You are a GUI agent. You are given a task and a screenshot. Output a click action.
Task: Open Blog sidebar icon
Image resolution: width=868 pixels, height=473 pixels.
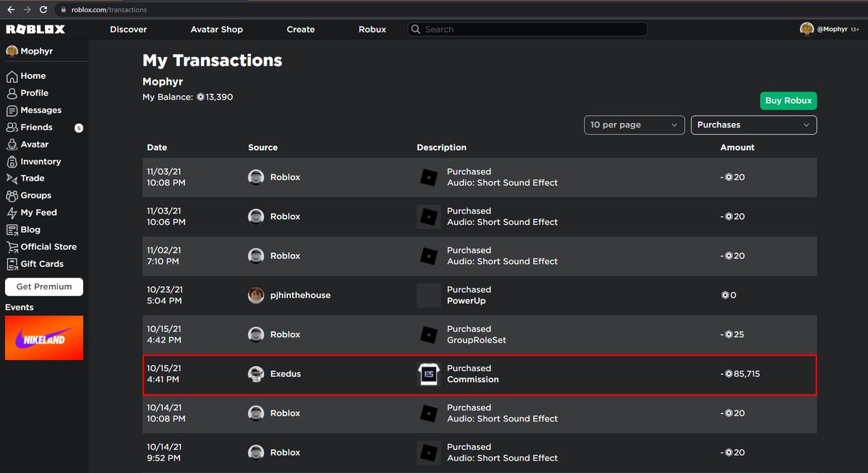pyautogui.click(x=12, y=230)
